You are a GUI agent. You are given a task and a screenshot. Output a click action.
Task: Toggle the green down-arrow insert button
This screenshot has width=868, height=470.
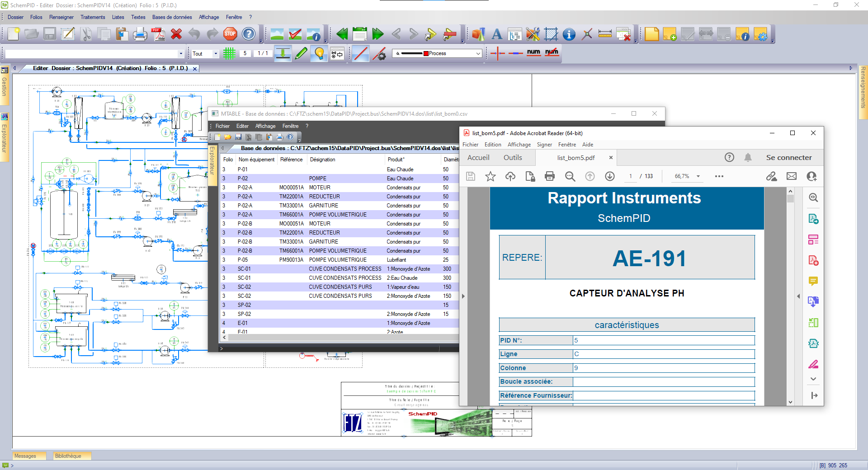[283, 53]
